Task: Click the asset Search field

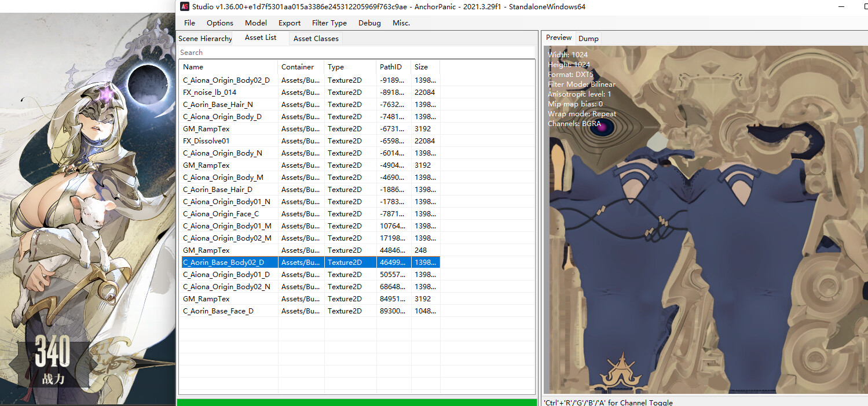Action: coord(356,53)
